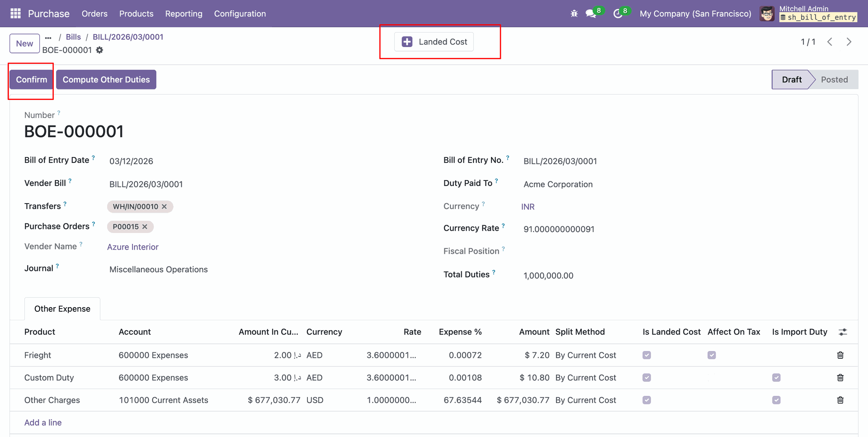The width and height of the screenshot is (868, 437).
Task: Open the conversations chat icon
Action: (590, 14)
